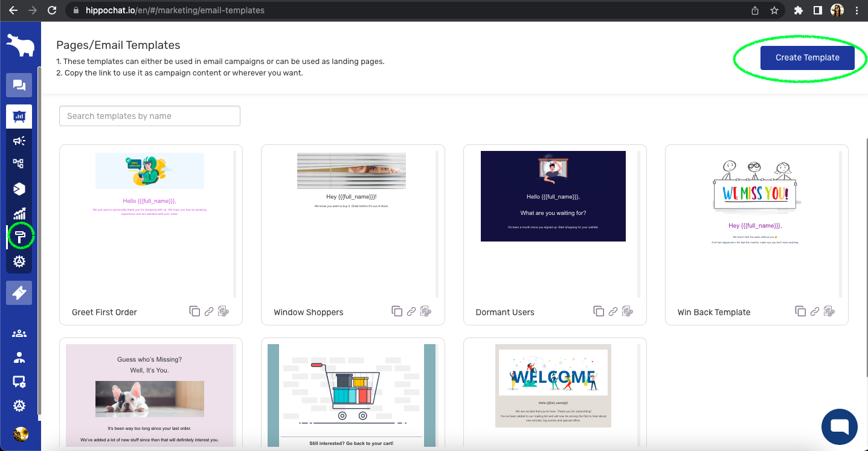868x451 pixels.
Task: Select the chat conversations sidebar icon
Action: click(x=19, y=86)
